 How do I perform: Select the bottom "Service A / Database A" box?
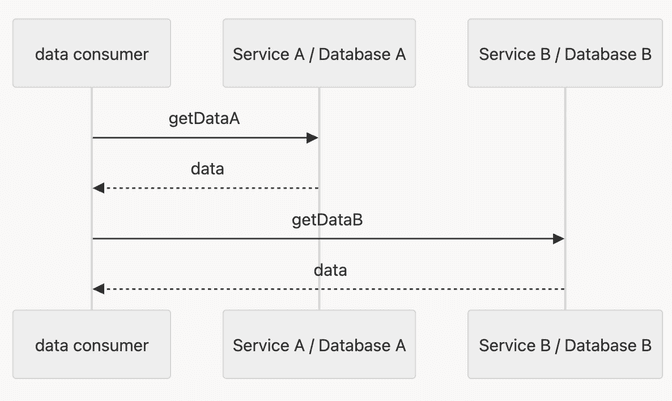point(319,345)
